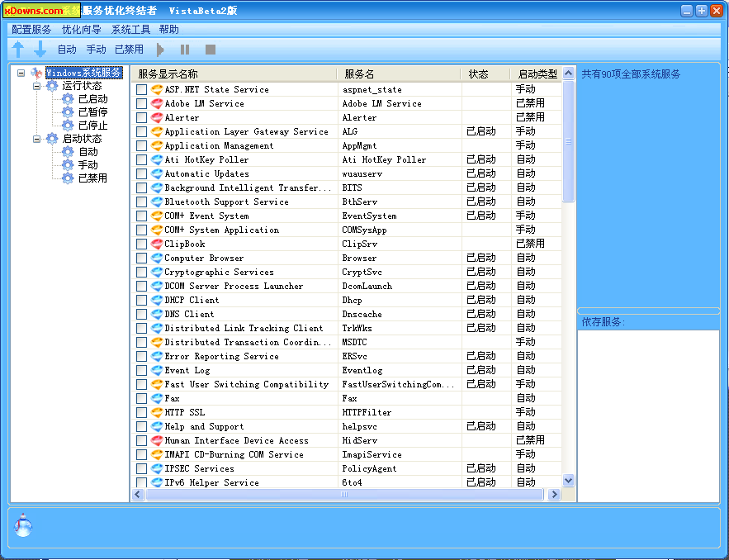
Task: Click the horizontal scroll-left arrow
Action: (x=138, y=495)
